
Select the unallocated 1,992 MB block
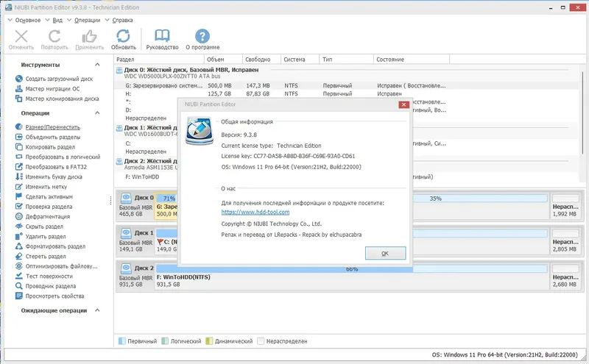tap(565, 205)
